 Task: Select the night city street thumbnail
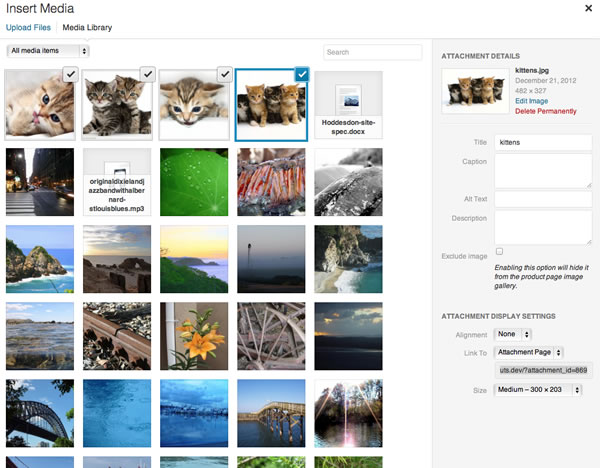(x=40, y=182)
